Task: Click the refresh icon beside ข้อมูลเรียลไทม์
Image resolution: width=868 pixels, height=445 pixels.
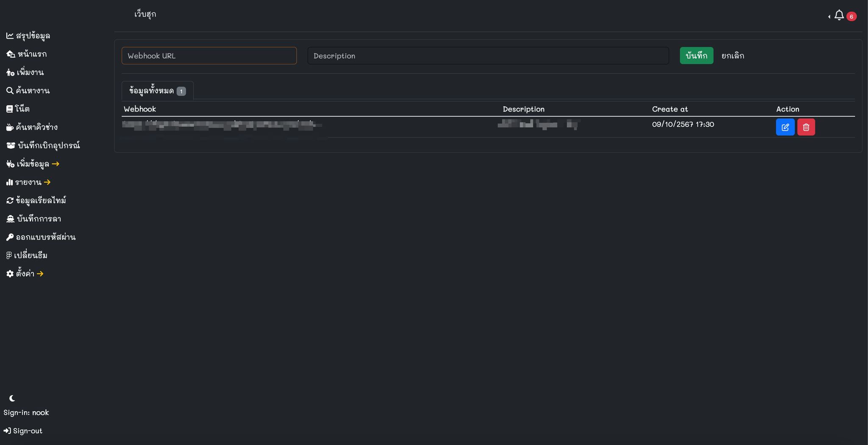Action: [x=10, y=201]
